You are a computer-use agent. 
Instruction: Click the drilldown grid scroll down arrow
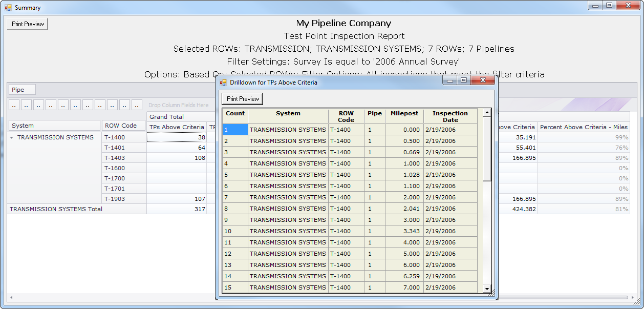pyautogui.click(x=487, y=289)
